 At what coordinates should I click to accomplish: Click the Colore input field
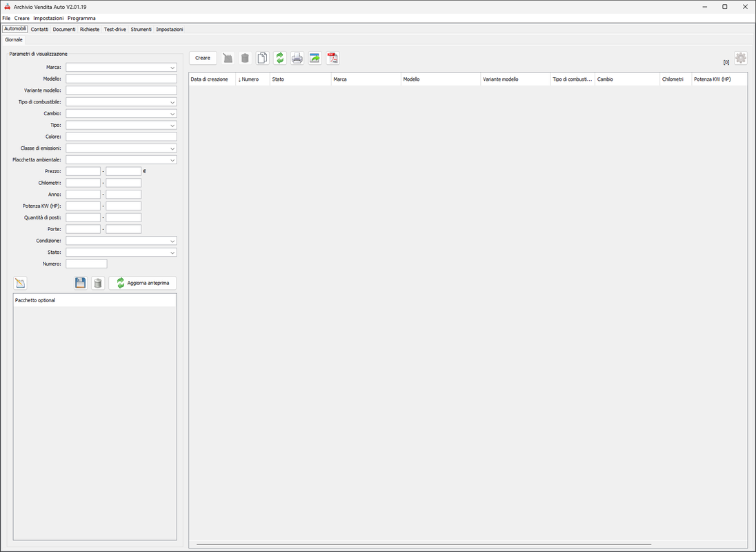[121, 137]
